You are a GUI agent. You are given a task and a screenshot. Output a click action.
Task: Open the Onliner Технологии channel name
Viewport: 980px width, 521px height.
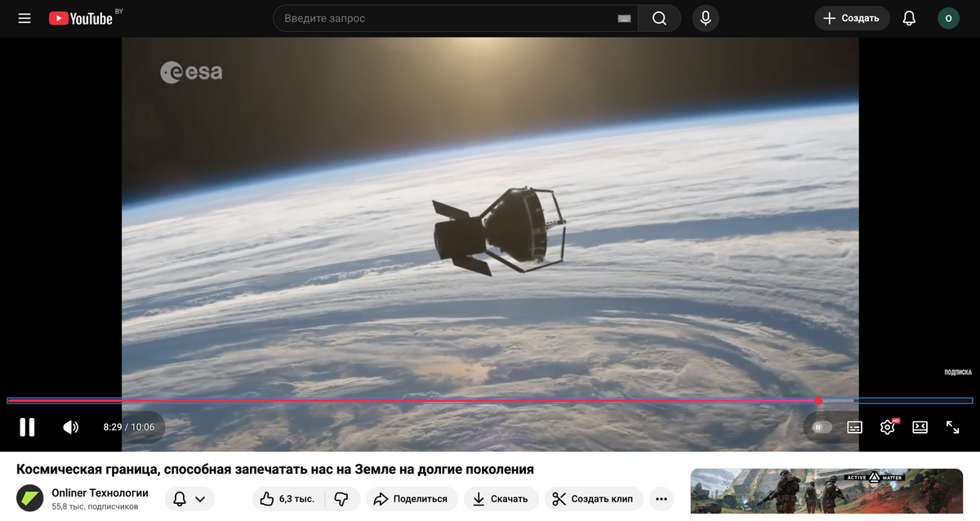pos(100,492)
